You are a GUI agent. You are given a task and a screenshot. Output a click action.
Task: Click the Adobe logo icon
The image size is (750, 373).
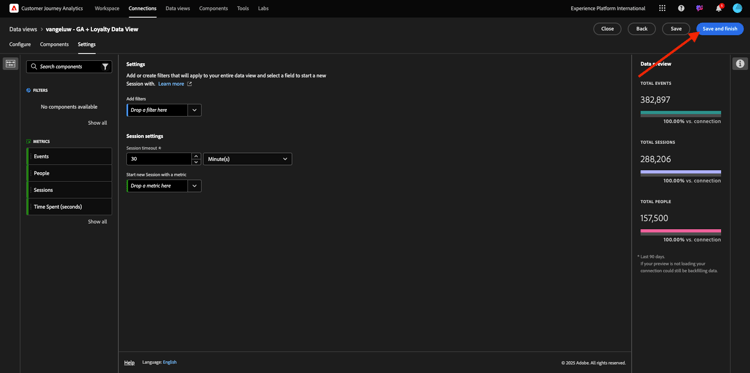(14, 8)
